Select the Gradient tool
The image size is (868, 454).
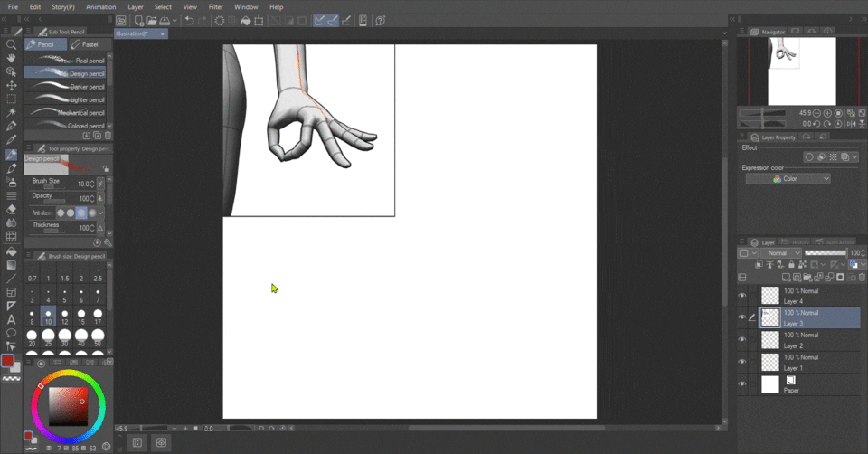(x=11, y=265)
